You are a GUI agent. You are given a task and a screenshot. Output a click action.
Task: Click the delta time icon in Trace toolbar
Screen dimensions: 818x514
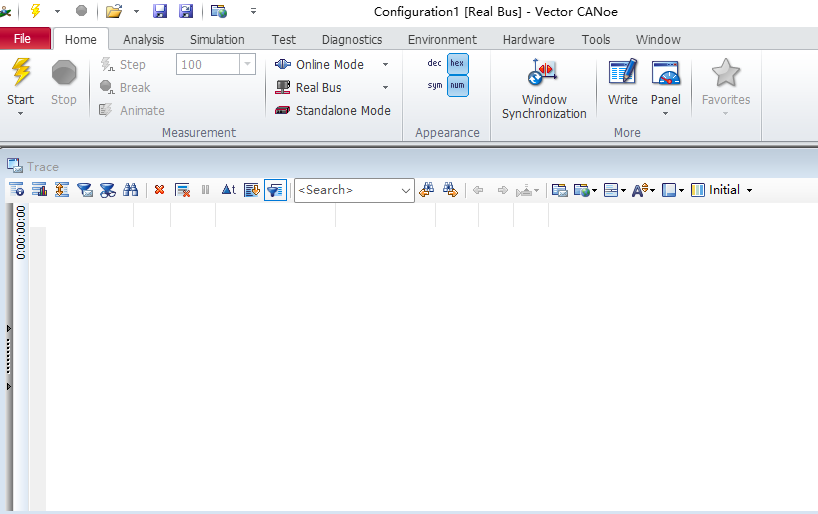click(228, 190)
